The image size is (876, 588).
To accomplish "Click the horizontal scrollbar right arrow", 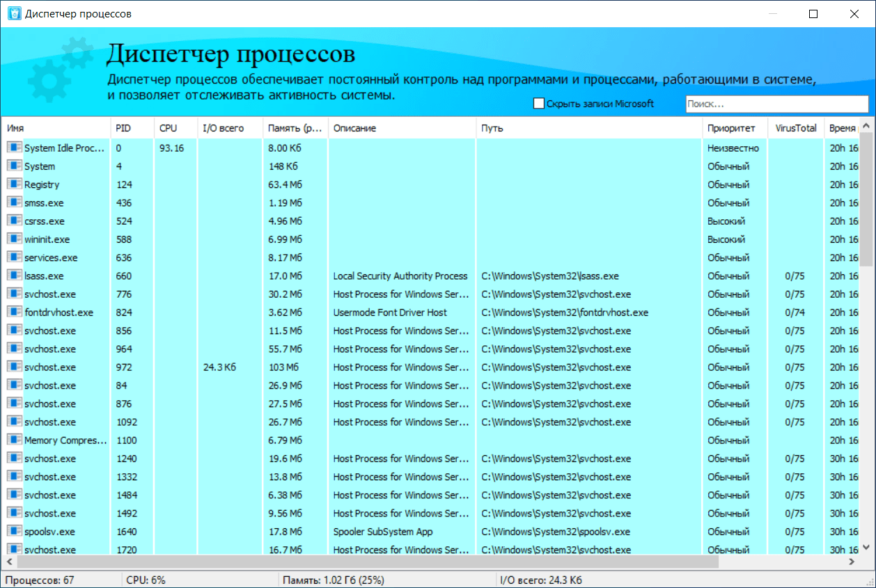I will pos(852,562).
